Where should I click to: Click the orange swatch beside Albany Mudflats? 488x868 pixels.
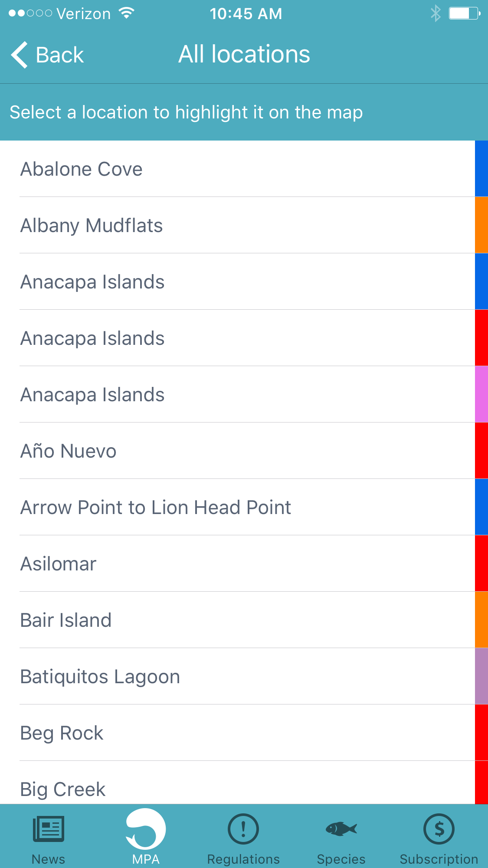(x=481, y=225)
